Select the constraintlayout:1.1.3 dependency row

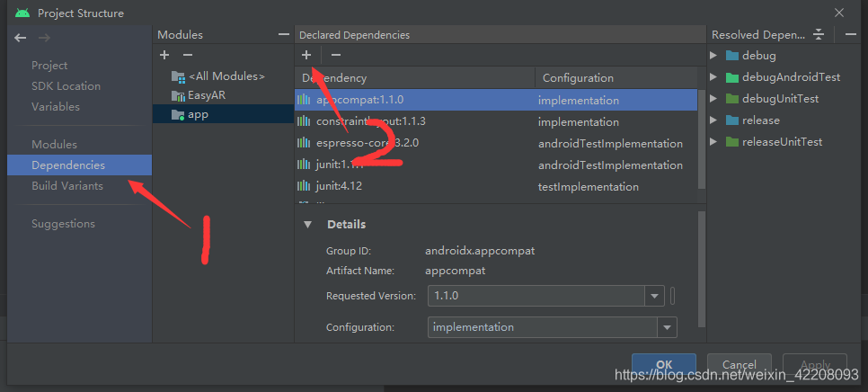coord(495,121)
